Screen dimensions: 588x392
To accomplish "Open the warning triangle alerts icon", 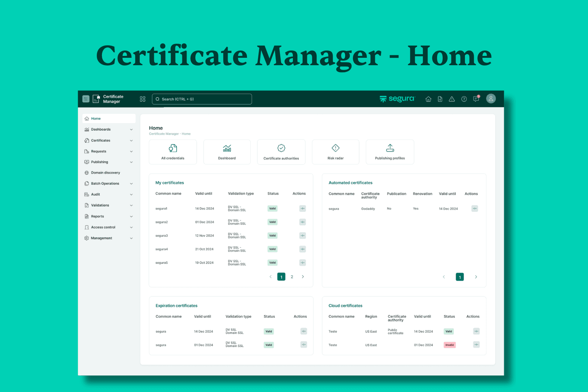I will pos(452,99).
